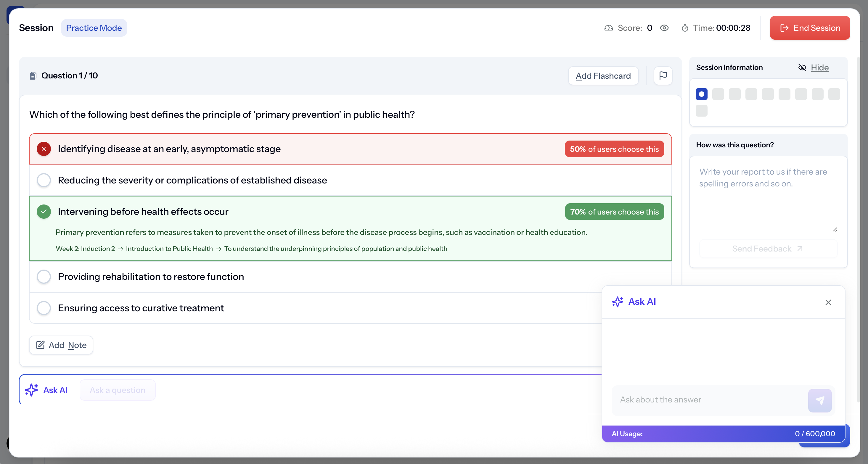Click the crossed-eye Hide icon in Session Information
The image size is (868, 464).
point(802,68)
